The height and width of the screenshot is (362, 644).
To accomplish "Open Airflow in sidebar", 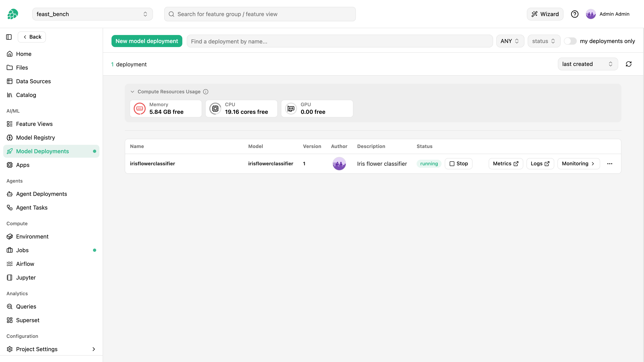I will [x=51, y=264].
